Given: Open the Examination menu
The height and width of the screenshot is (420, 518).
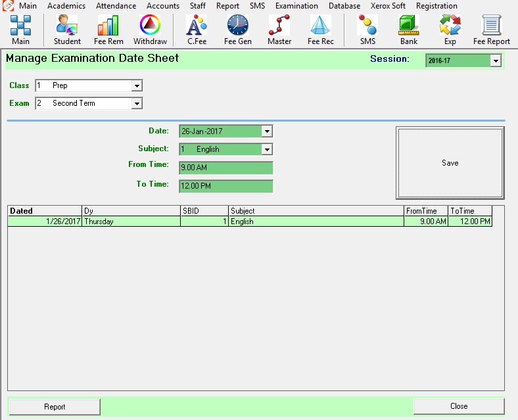Looking at the screenshot, I should 296,6.
